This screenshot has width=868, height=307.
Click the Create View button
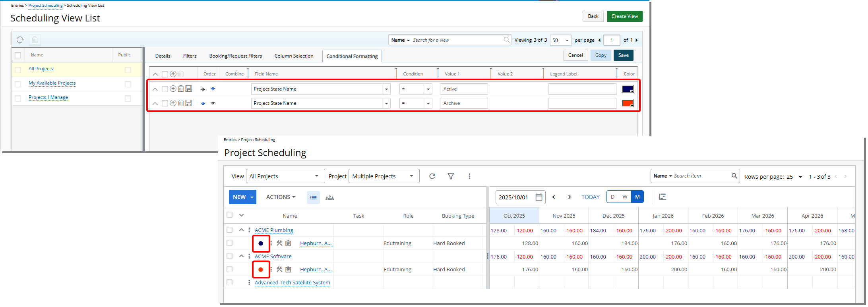pyautogui.click(x=624, y=16)
